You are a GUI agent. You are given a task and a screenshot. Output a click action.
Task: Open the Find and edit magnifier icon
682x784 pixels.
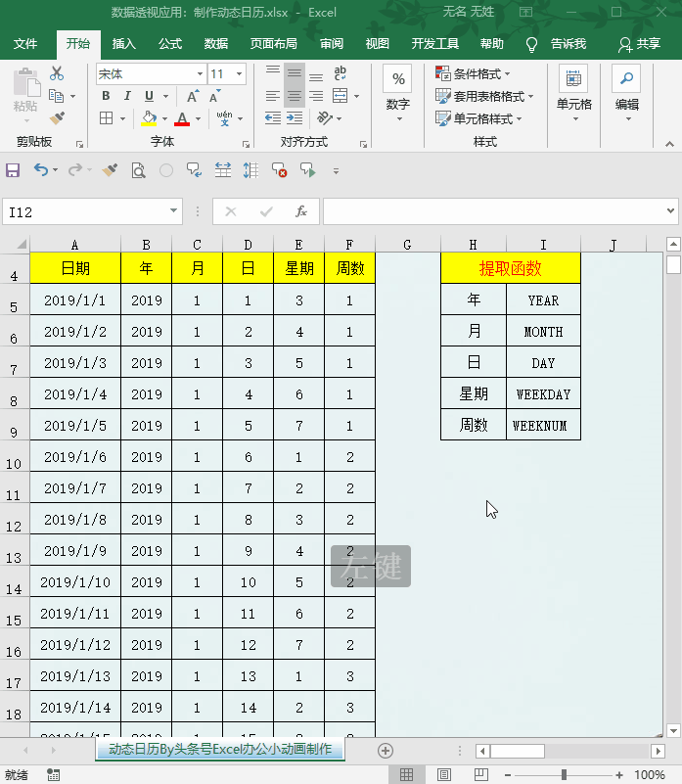coord(626,79)
